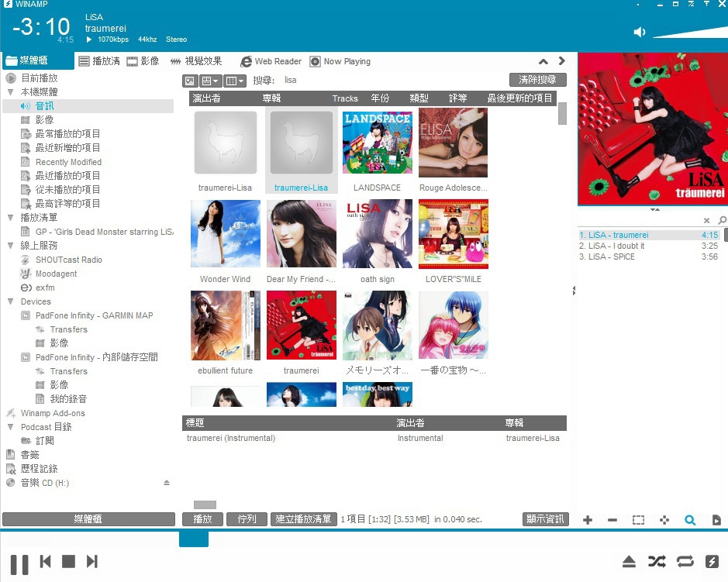The height and width of the screenshot is (582, 728).
Task: Open the split view mode dropdown
Action: [210, 81]
